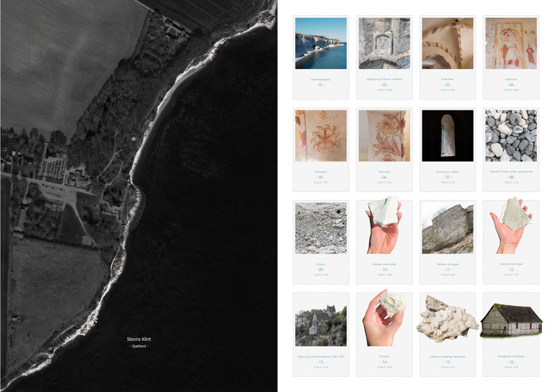
Task: Open the striped vaulted arches photo 03
Action: [x=447, y=43]
